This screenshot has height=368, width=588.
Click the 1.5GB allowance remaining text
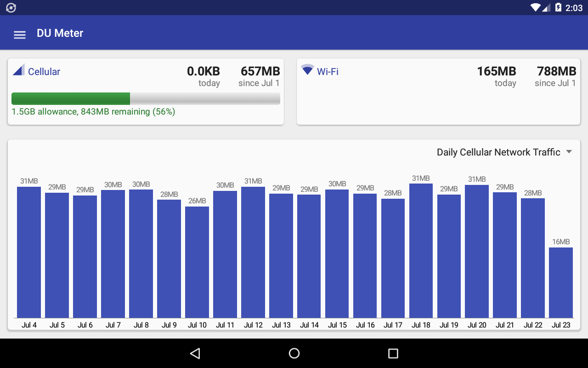point(93,112)
